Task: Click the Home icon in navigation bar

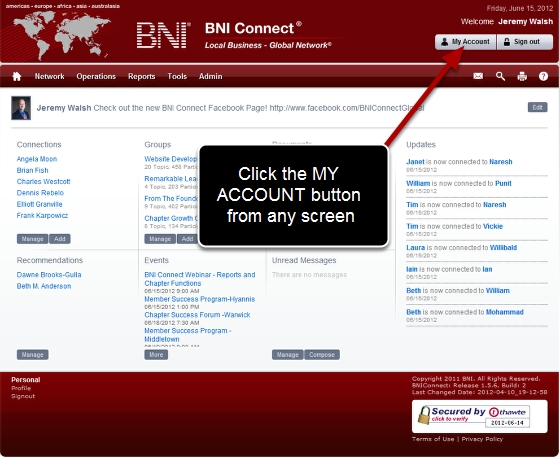Action: tap(16, 76)
